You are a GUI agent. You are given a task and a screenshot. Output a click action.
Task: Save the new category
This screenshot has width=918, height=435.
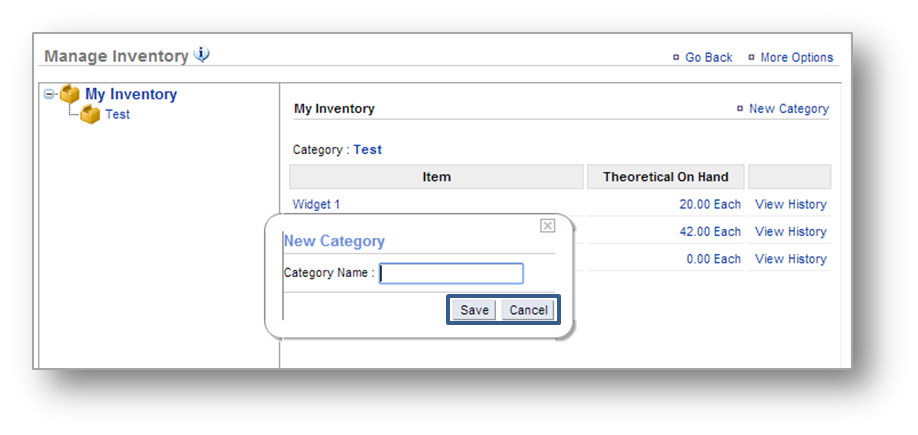click(x=474, y=310)
